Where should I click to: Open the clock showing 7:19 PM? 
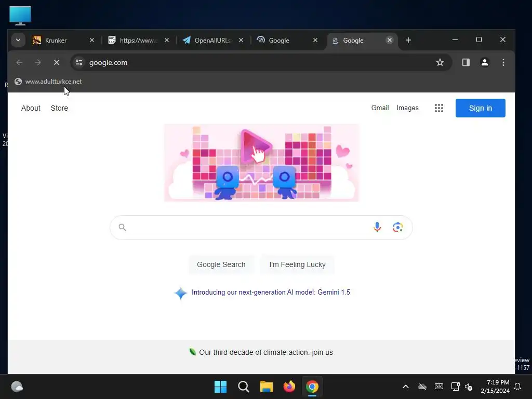pyautogui.click(x=495, y=387)
